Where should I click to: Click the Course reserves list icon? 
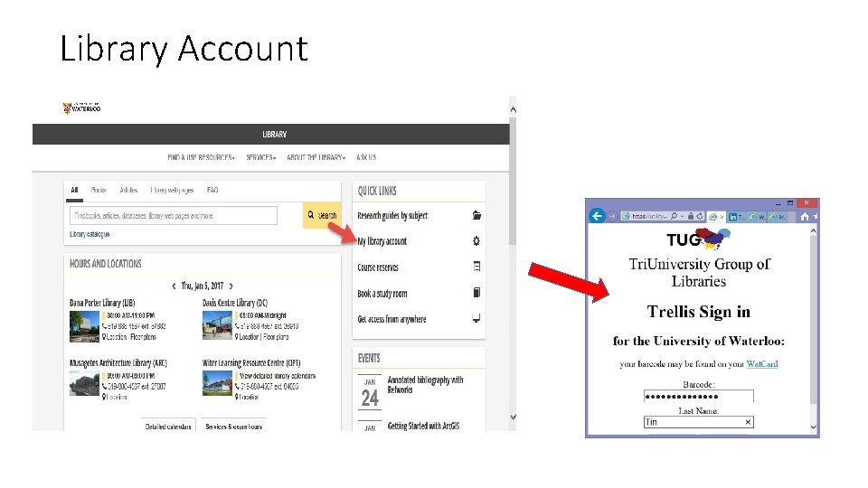coord(476,267)
